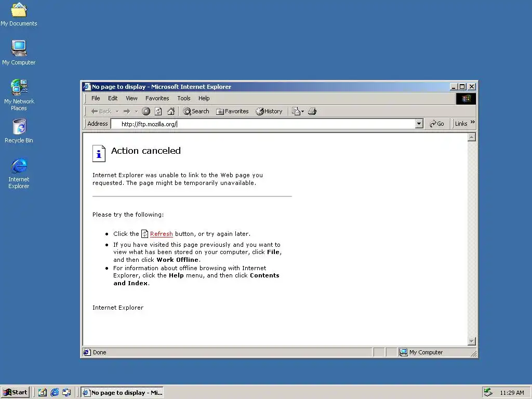The height and width of the screenshot is (399, 532).
Task: Click the Forward arrow button
Action: [x=127, y=111]
